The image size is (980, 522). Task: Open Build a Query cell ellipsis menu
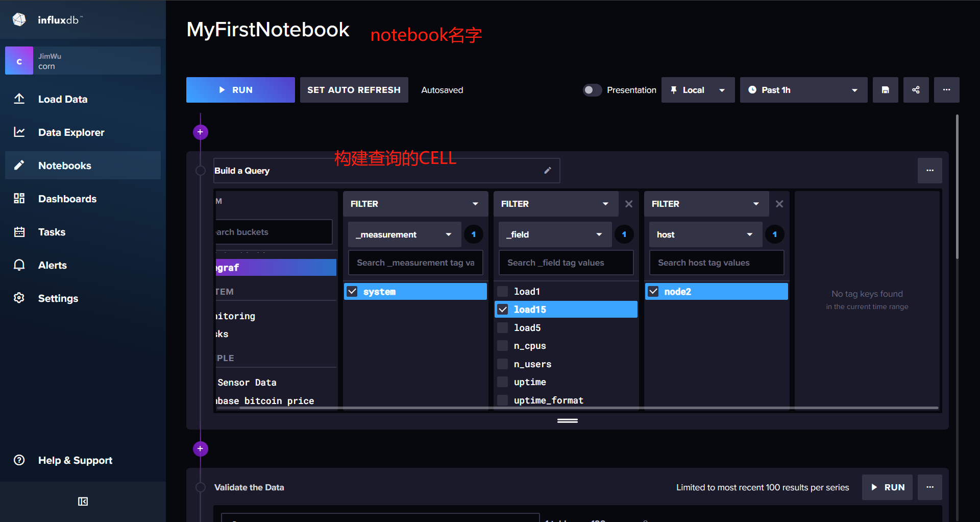click(930, 171)
